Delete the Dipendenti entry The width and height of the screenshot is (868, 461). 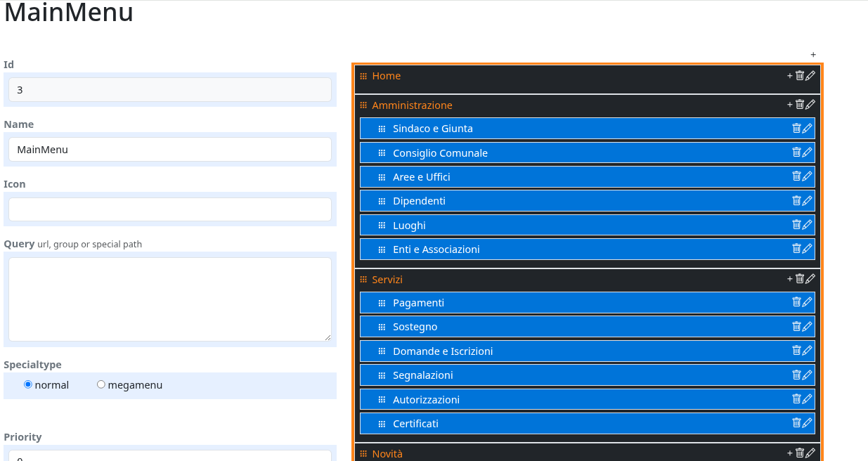(x=797, y=200)
